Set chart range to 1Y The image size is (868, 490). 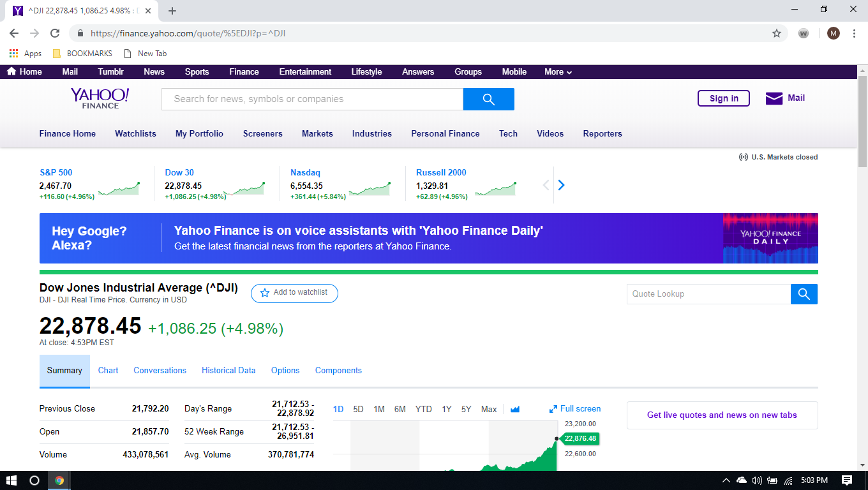(447, 410)
